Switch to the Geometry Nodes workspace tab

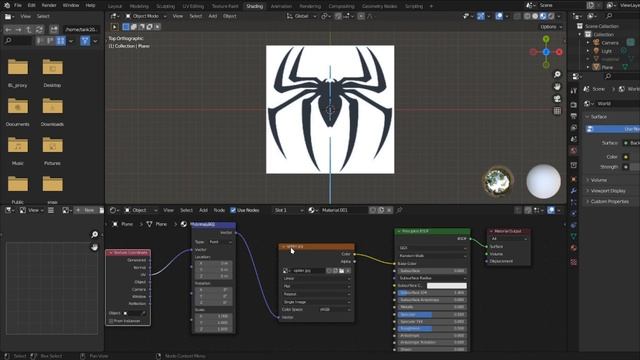click(379, 6)
